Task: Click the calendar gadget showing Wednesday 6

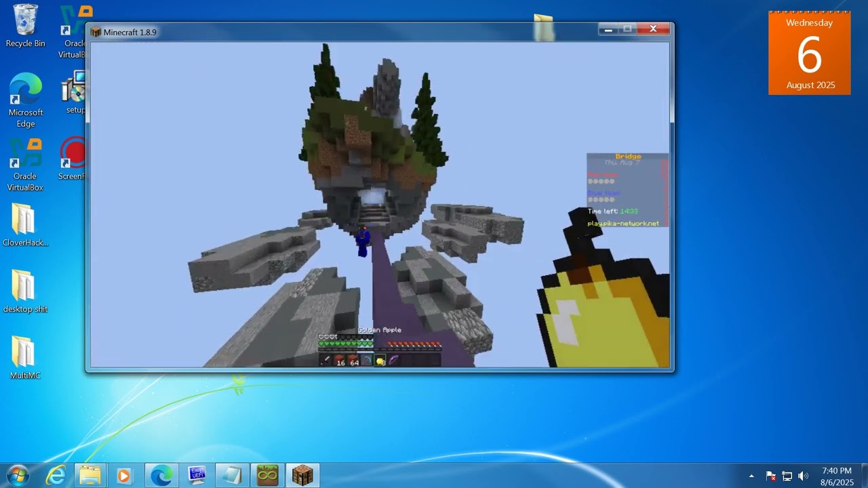Action: pyautogui.click(x=809, y=53)
